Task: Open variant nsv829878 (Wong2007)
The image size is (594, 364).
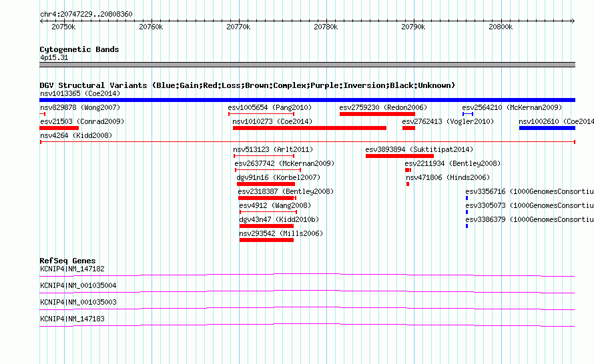Action: point(80,107)
